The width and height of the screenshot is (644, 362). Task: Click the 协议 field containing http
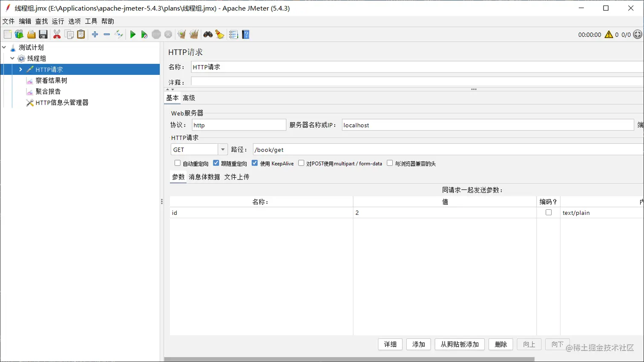tap(239, 125)
